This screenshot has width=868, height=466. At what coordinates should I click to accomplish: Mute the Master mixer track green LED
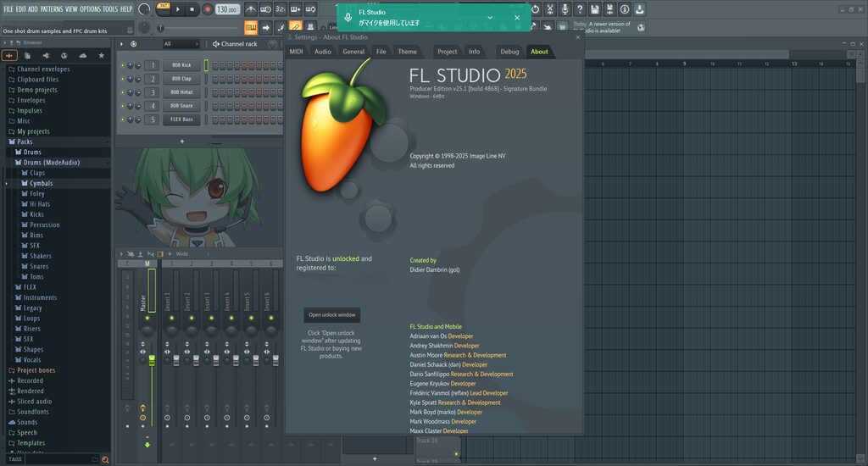pos(147,319)
